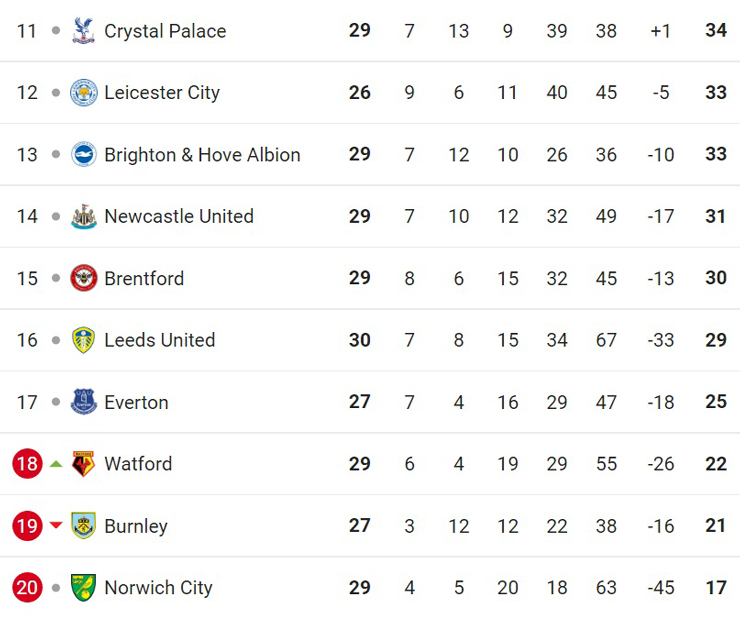Click the red position 18 badge
The height and width of the screenshot is (630, 740).
click(x=27, y=464)
